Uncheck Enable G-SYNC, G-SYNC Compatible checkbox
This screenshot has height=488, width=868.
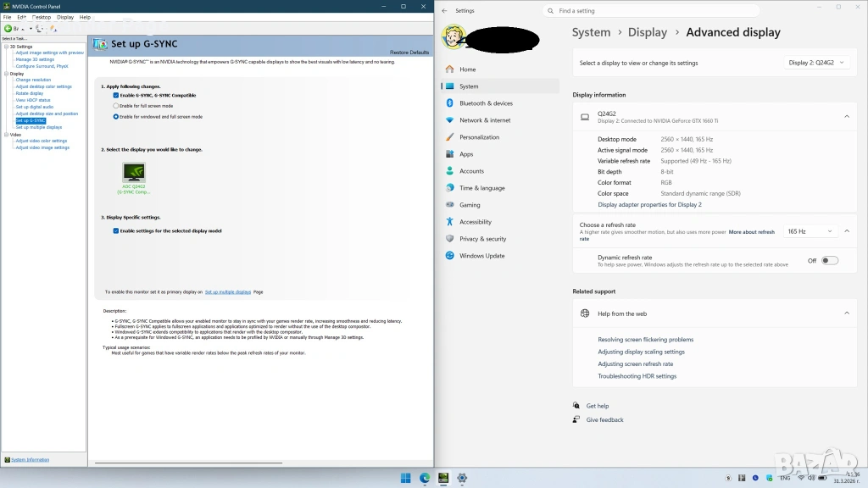(116, 96)
